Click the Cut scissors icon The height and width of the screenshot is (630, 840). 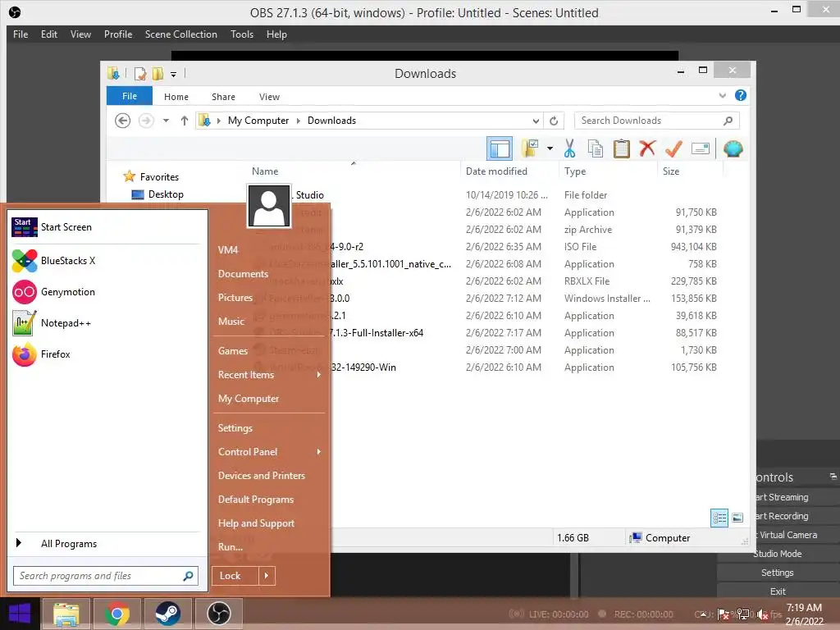(x=569, y=148)
